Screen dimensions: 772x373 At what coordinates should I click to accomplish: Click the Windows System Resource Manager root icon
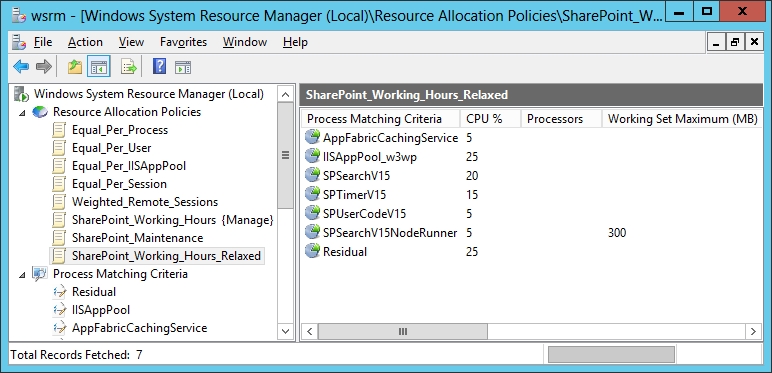pos(21,93)
